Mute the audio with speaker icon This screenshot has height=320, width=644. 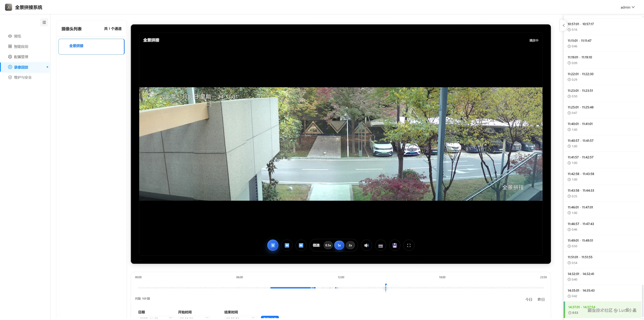pyautogui.click(x=366, y=245)
